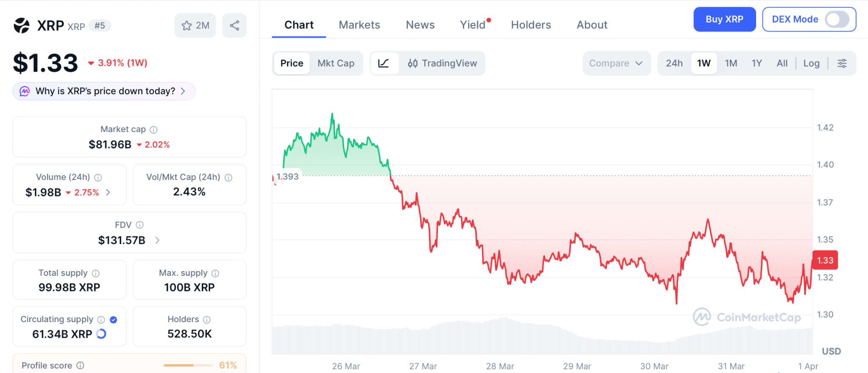Viewport: 868px width, 373px height.
Task: Switch chart view to Mkt Cap
Action: 336,63
